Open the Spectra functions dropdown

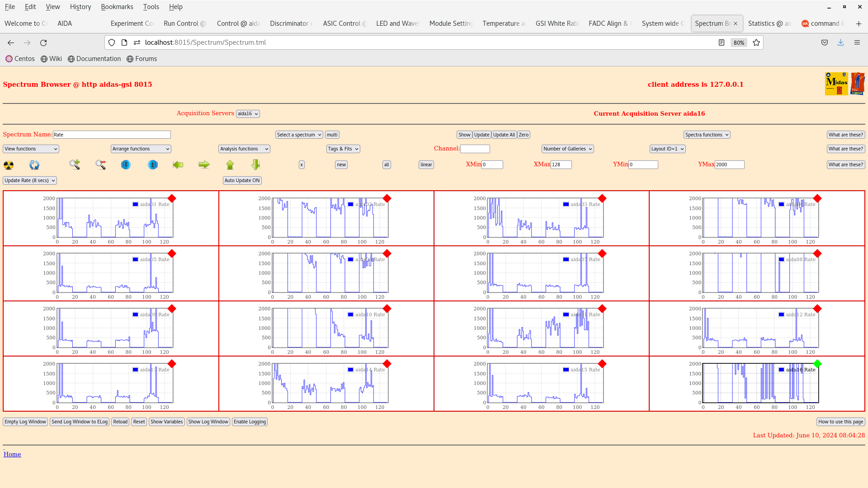[707, 135]
